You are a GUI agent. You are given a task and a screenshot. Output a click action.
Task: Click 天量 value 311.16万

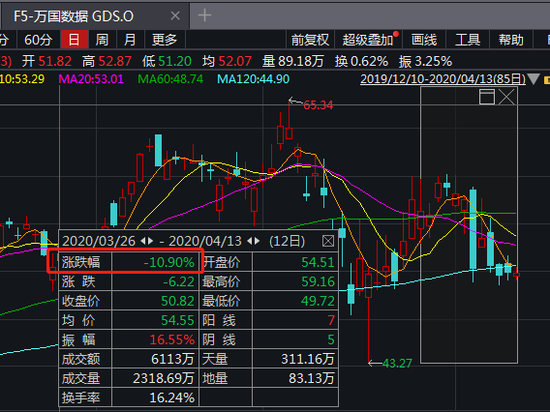tap(308, 359)
